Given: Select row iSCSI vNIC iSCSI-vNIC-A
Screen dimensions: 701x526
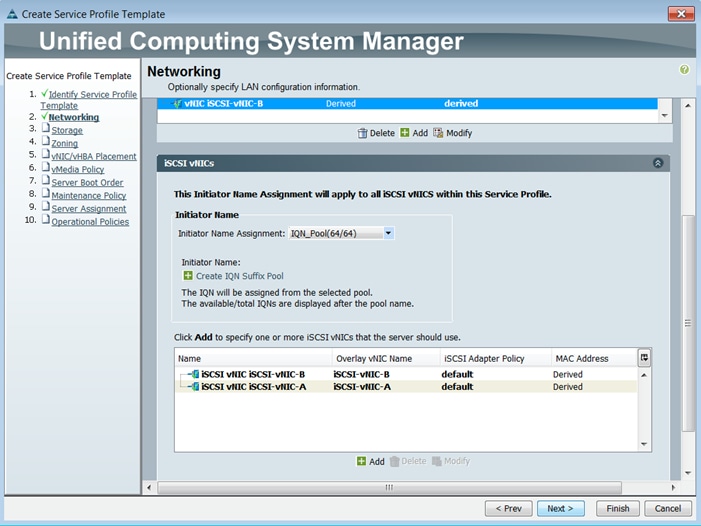Looking at the screenshot, I should click(x=406, y=387).
